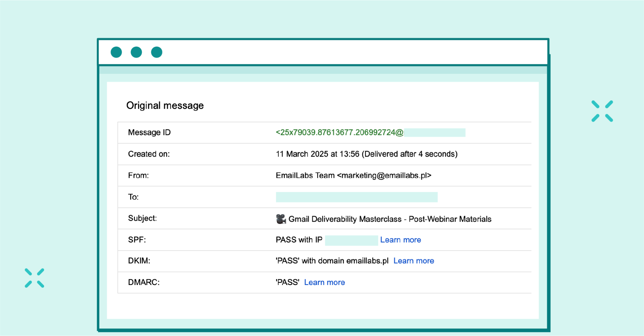The image size is (644, 336).
Task: Click the first teal window dot
Action: [116, 52]
